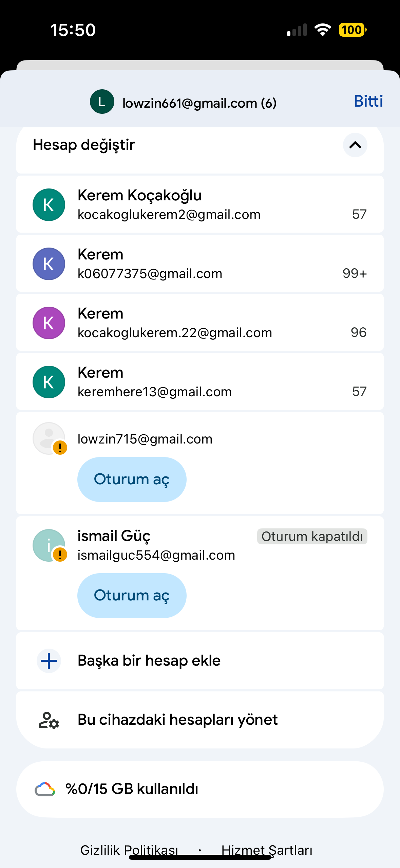Open the %0/15 GB kullanıldı storage bar
The height and width of the screenshot is (868, 400).
[x=200, y=789]
